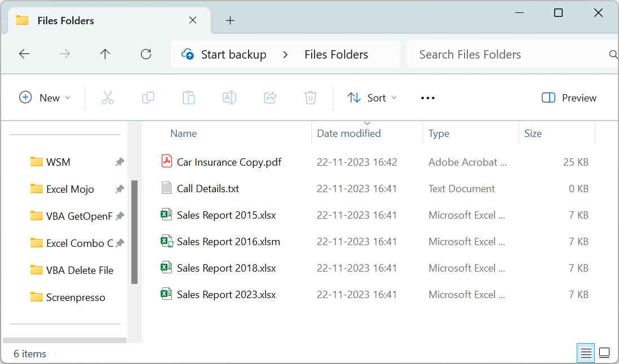
Task: Click Excel icon of Sales Report 2015
Action: click(166, 215)
